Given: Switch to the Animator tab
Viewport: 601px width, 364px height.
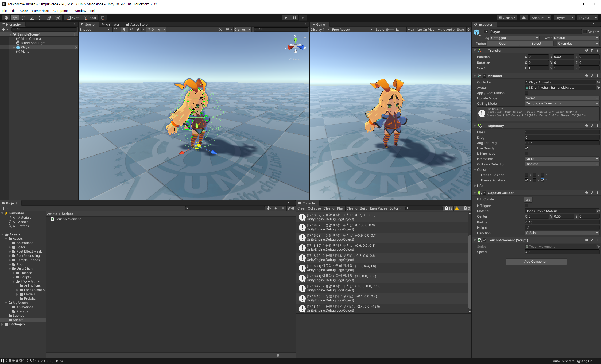Looking at the screenshot, I should pyautogui.click(x=110, y=24).
